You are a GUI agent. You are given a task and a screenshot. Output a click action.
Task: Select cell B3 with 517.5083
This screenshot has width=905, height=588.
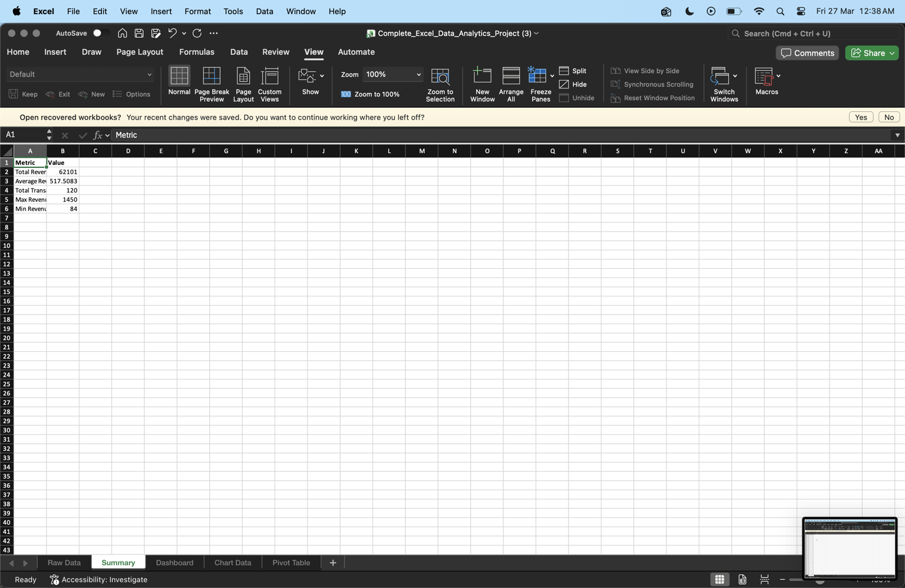[63, 181]
